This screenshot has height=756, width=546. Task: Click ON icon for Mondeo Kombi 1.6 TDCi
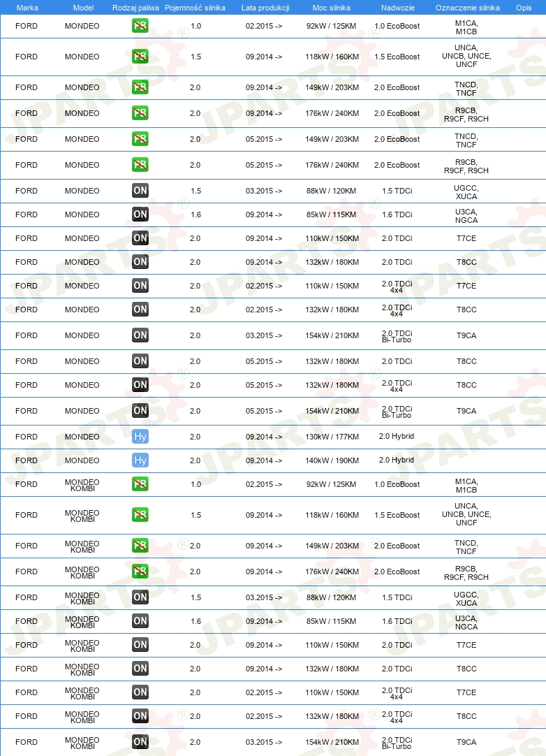[140, 621]
